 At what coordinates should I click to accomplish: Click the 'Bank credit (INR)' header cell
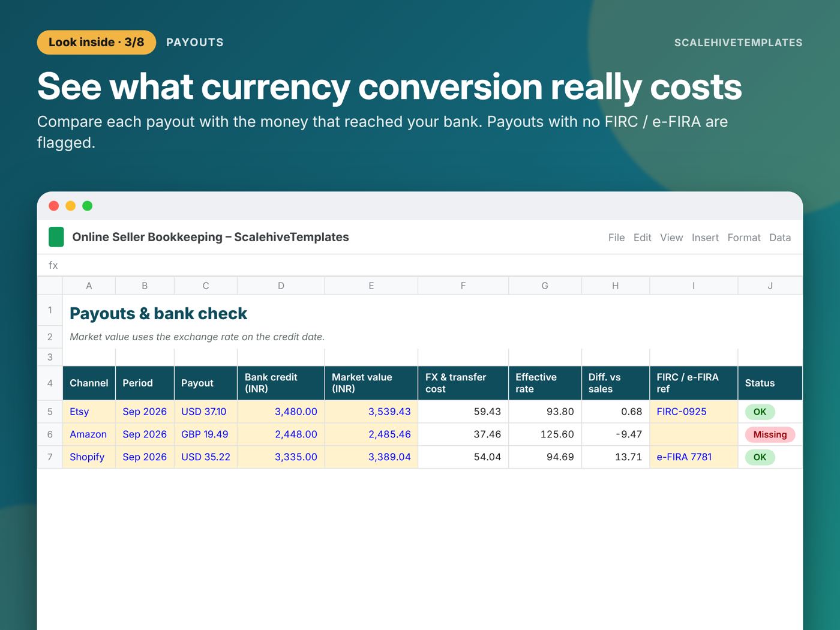(x=281, y=383)
